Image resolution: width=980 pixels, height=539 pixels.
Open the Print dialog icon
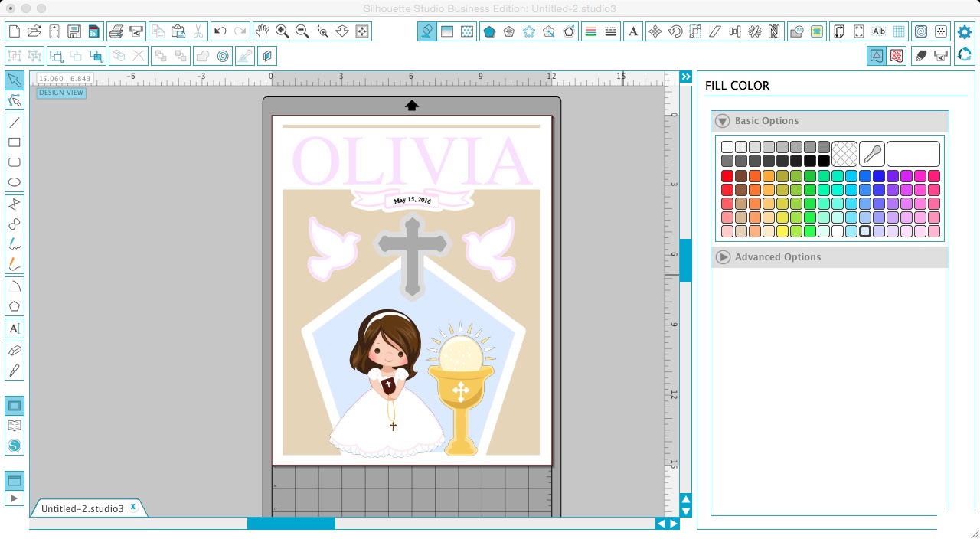coord(116,31)
